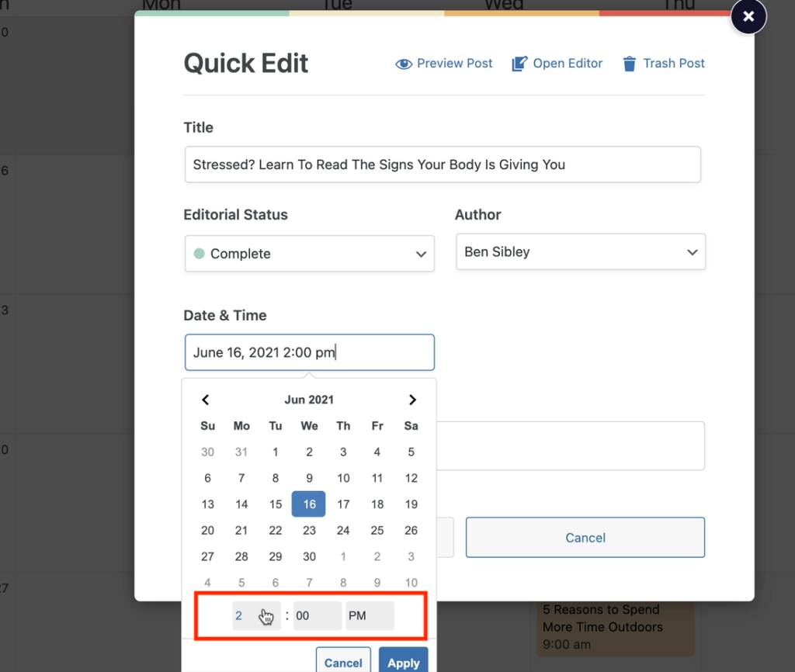The height and width of the screenshot is (672, 795).
Task: Go to next month in calendar
Action: pyautogui.click(x=412, y=400)
